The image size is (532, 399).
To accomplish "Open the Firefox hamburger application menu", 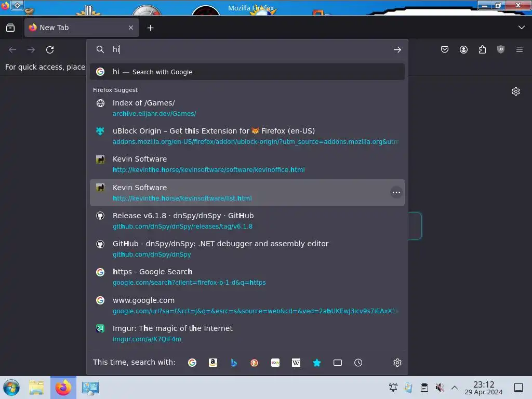I will coord(520,49).
